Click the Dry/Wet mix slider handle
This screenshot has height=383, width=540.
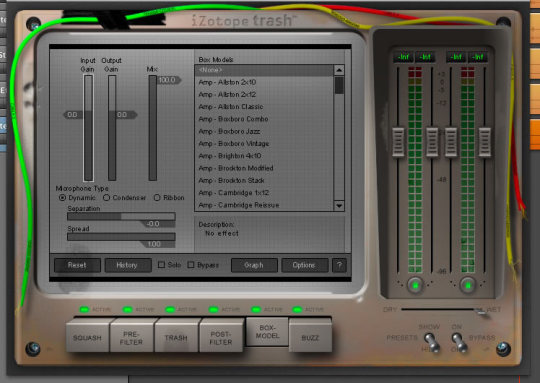click(x=480, y=311)
